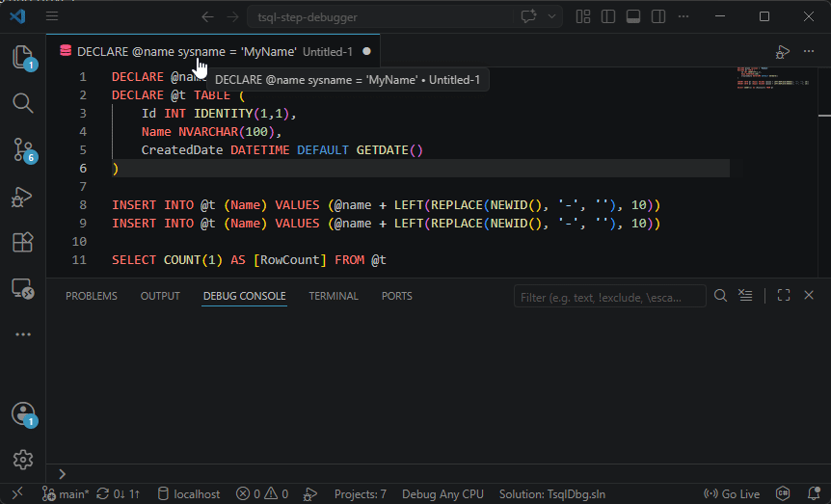Show additional views with the ellipsis icon
831x504 pixels.
[23, 334]
